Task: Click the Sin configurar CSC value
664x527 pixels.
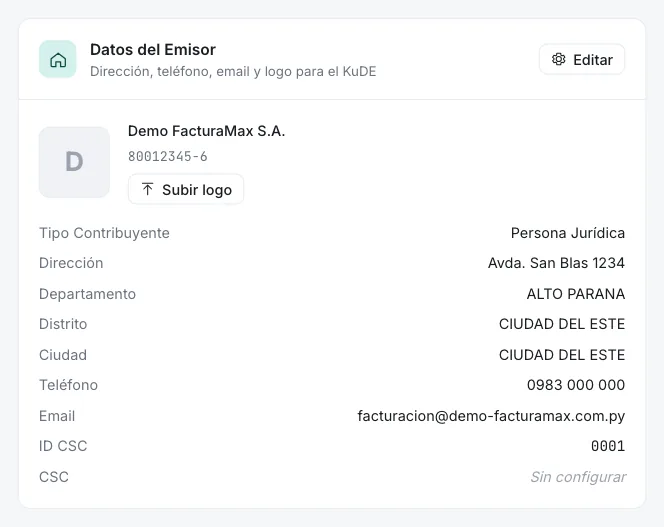Action: (578, 477)
